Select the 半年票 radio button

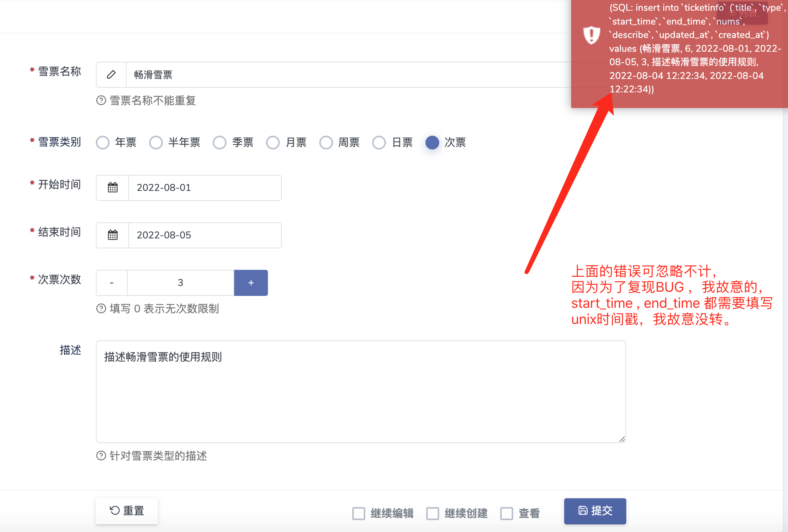pyautogui.click(x=156, y=143)
